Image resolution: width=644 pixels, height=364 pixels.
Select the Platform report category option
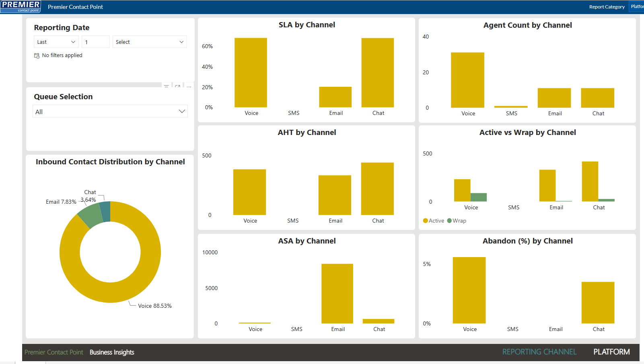[x=637, y=6]
